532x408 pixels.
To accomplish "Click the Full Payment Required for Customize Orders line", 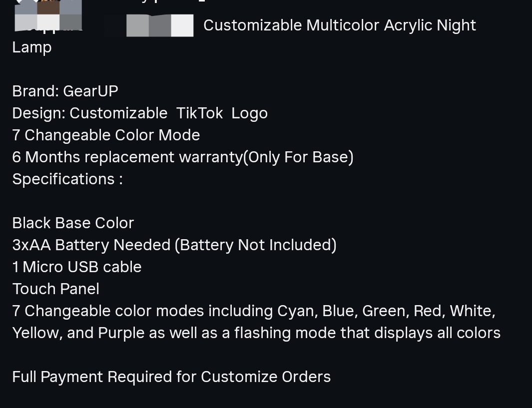I will coord(171,377).
